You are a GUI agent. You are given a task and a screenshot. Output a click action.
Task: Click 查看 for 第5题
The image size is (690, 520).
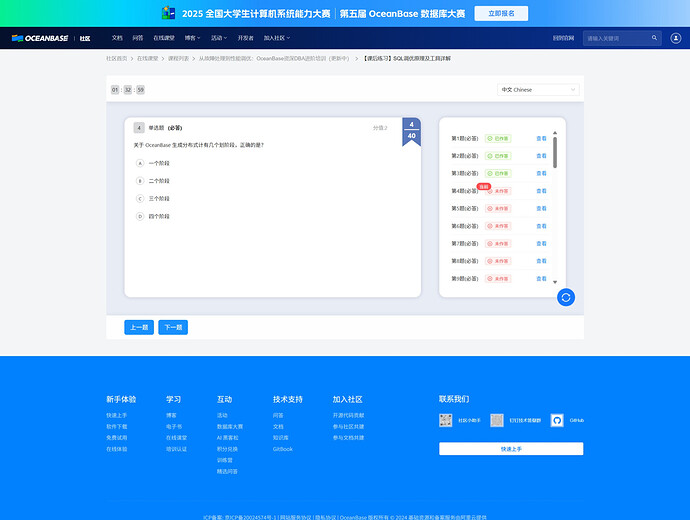[541, 209]
